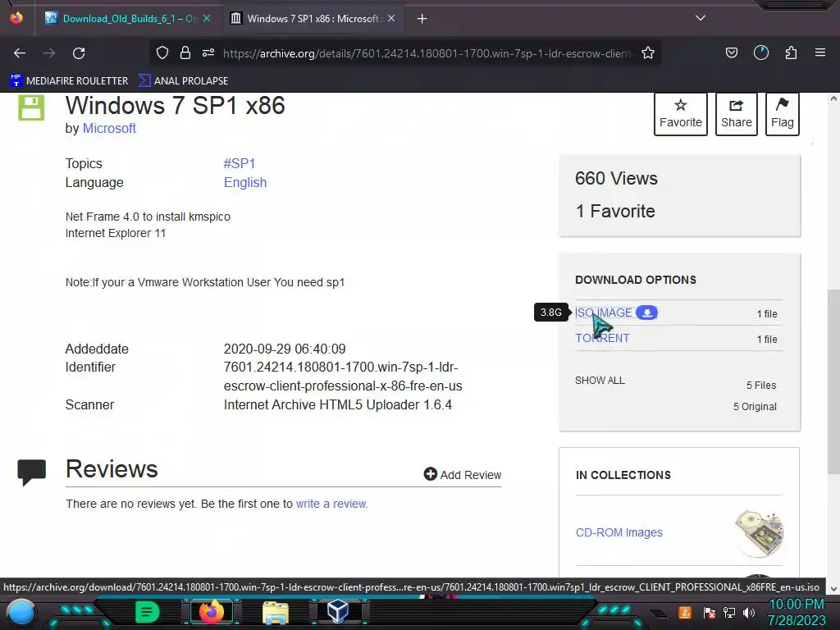The width and height of the screenshot is (840, 630).
Task: Reload the current page
Action: point(79,53)
